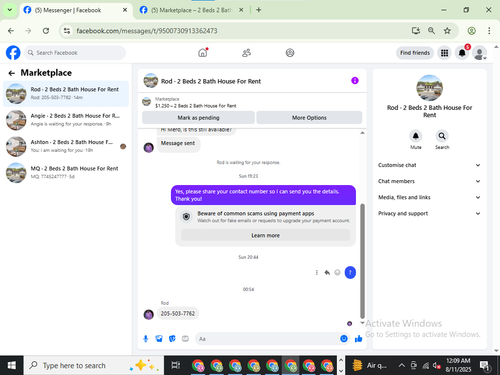Open the MQ conversation in list
Screen dimensions: 500x375
66,172
